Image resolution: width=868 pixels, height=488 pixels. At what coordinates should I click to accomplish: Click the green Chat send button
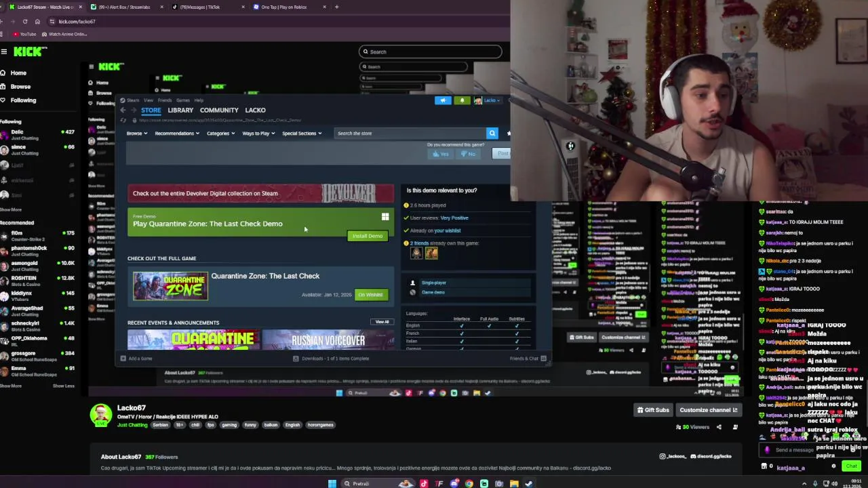pyautogui.click(x=851, y=466)
